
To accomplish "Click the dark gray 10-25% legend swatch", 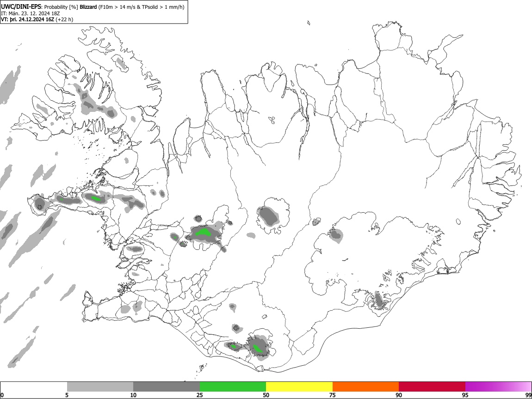I will [x=167, y=387].
